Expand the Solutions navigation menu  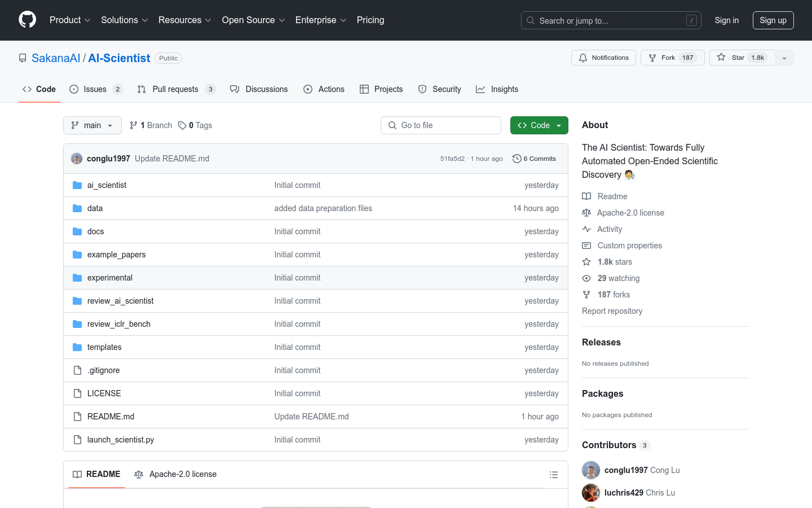[x=124, y=20]
